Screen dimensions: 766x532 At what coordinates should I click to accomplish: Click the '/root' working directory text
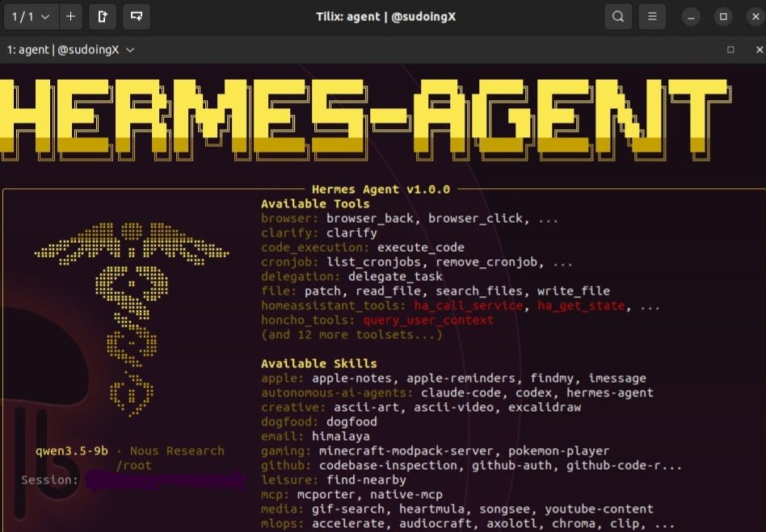(133, 466)
